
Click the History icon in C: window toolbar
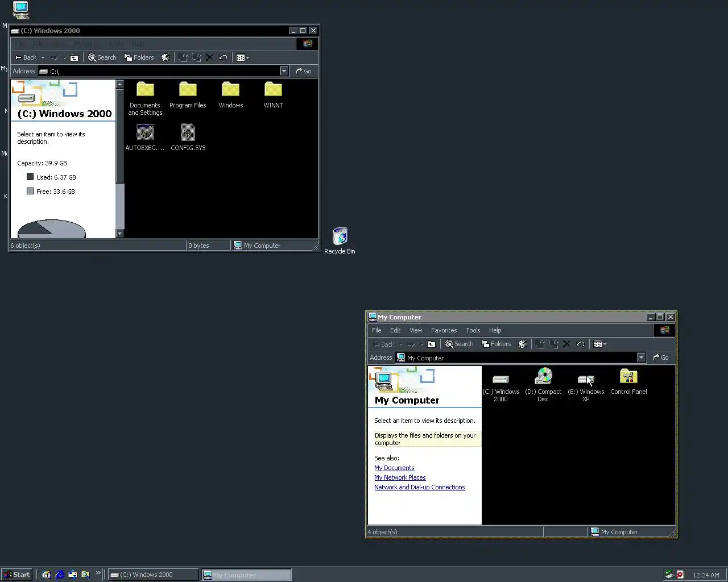(x=166, y=57)
